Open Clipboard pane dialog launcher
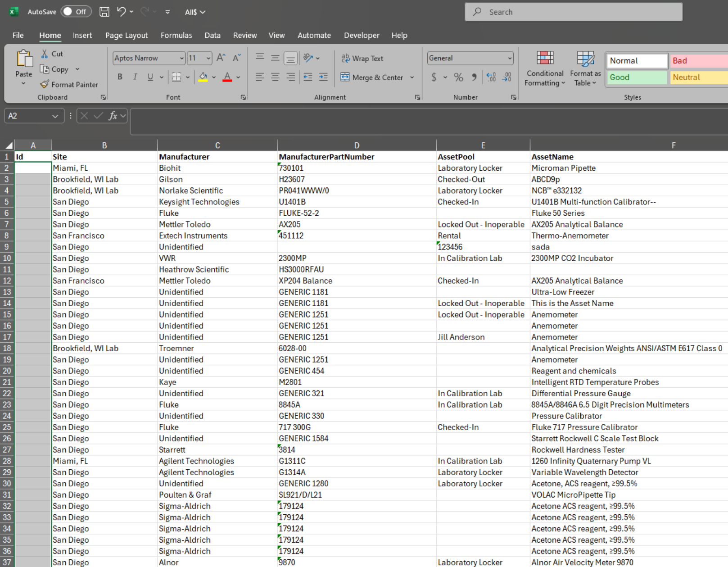This screenshot has width=728, height=567. [103, 97]
